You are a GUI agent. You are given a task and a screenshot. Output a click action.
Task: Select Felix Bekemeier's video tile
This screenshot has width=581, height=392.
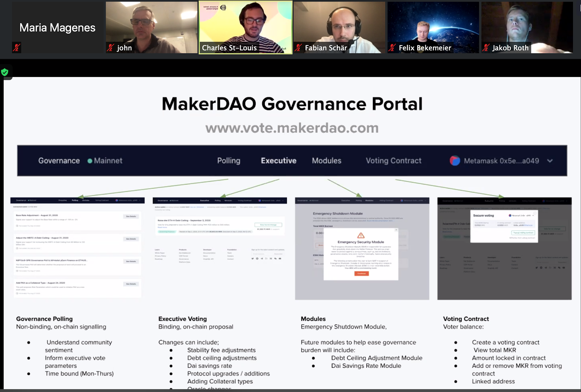pyautogui.click(x=433, y=28)
